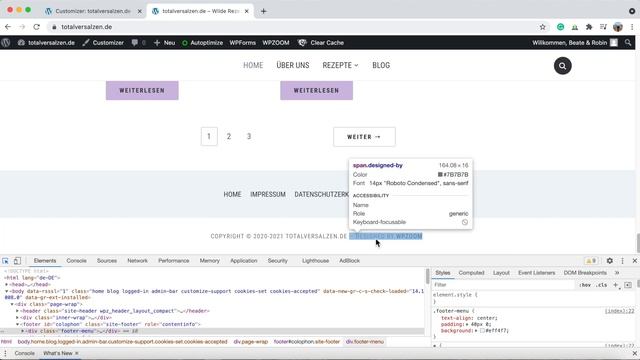Click the page vertical scrollbar thumb
The image size is (640, 360).
click(638, 243)
